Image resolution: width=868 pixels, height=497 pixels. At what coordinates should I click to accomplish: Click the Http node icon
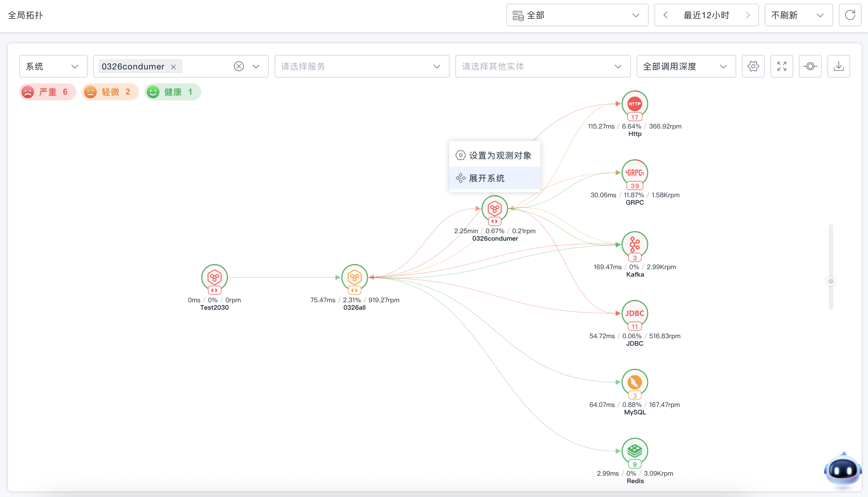(634, 104)
